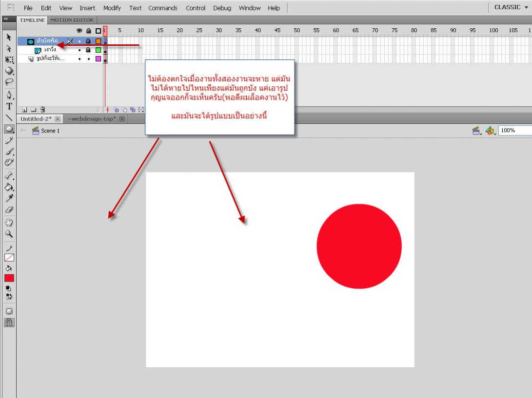The height and width of the screenshot is (398, 532).
Task: Open Modify Onion Markers menu
Action: tap(141, 110)
